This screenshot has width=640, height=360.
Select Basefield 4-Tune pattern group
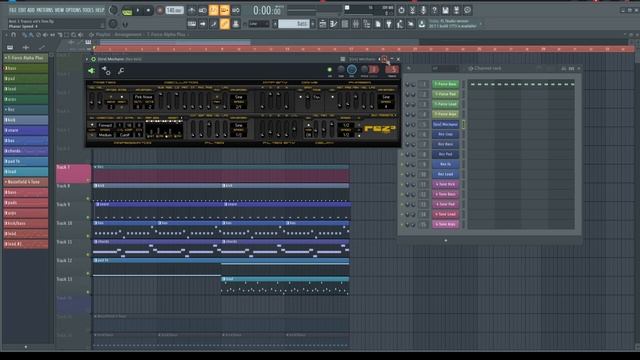(x=26, y=182)
